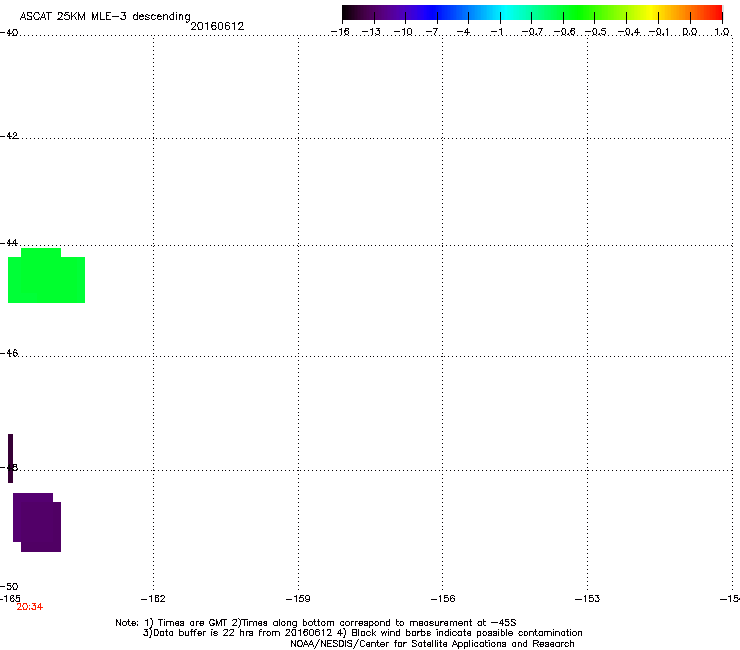Image resolution: width=740 pixels, height=650 pixels.
Task: Click the note line about data buffer
Action: [362, 633]
